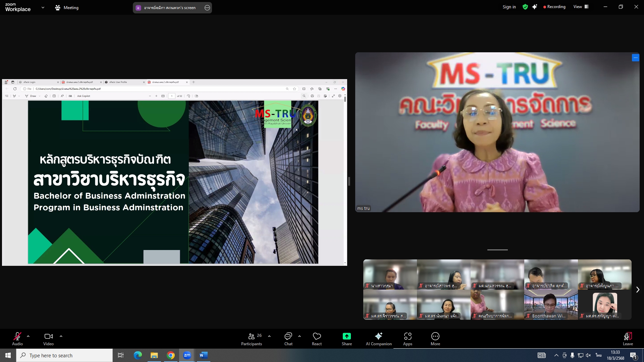Viewport: 644px width, 362px height.
Task: Open the View layout menu
Action: (x=581, y=7)
